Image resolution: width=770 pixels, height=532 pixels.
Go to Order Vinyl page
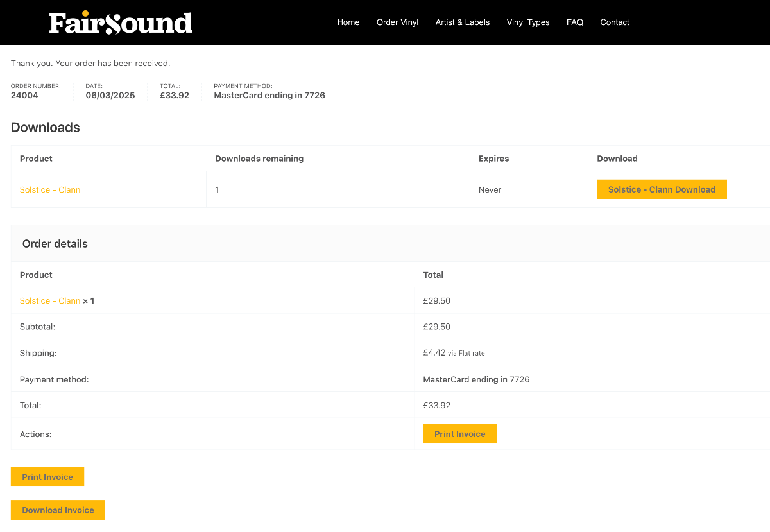[397, 22]
